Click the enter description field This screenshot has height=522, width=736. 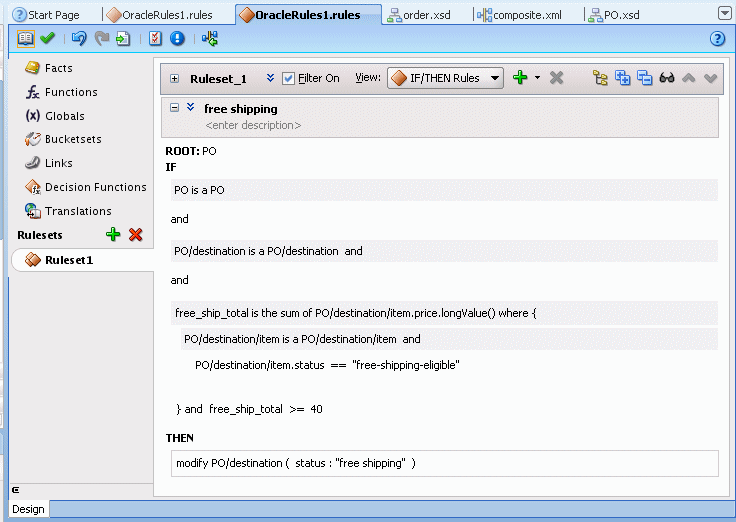coord(253,125)
